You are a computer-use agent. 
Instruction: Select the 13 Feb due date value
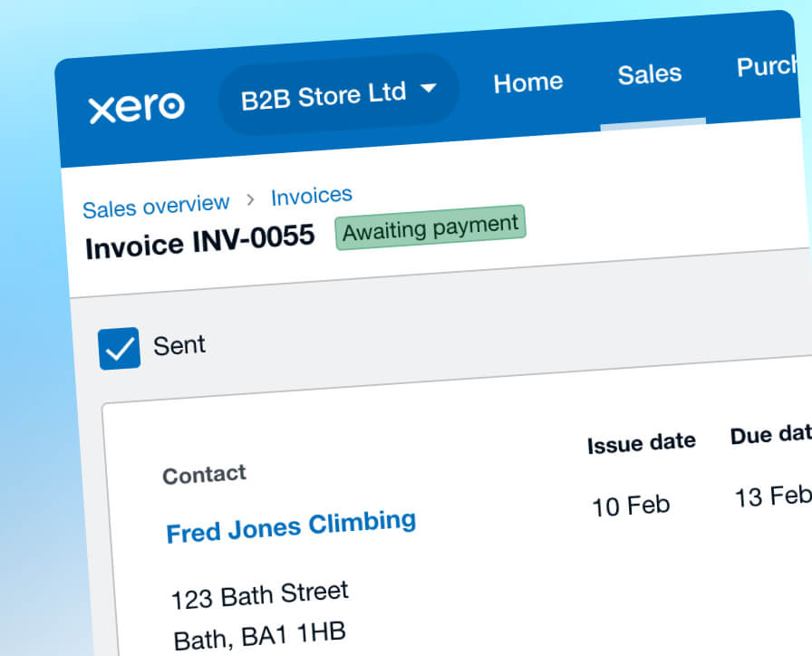(772, 497)
